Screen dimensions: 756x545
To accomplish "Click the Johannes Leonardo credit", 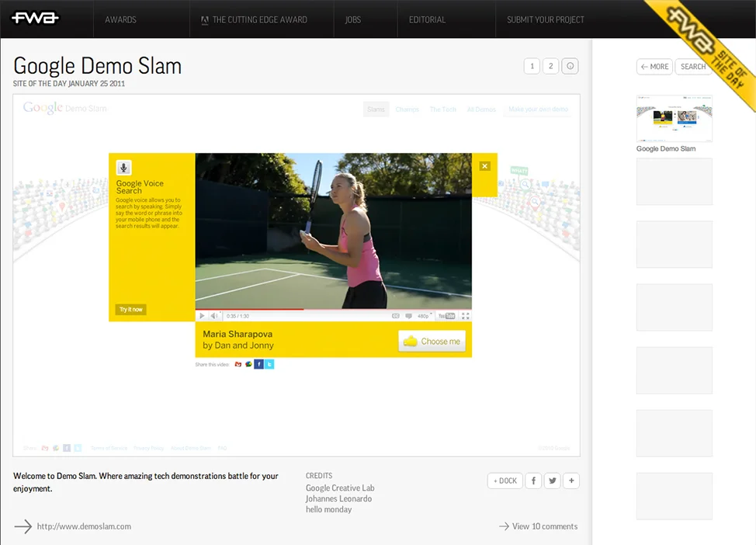I will click(x=338, y=498).
